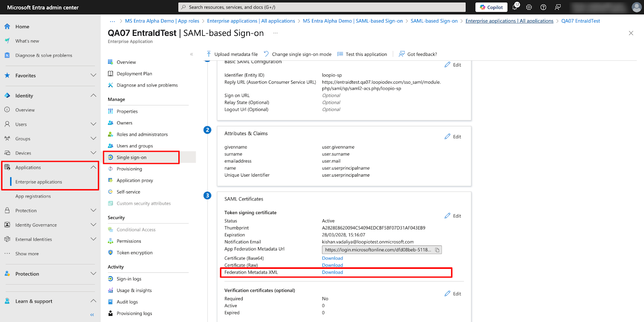This screenshot has width=644, height=322.
Task: Open Users and groups icon
Action: 110,146
